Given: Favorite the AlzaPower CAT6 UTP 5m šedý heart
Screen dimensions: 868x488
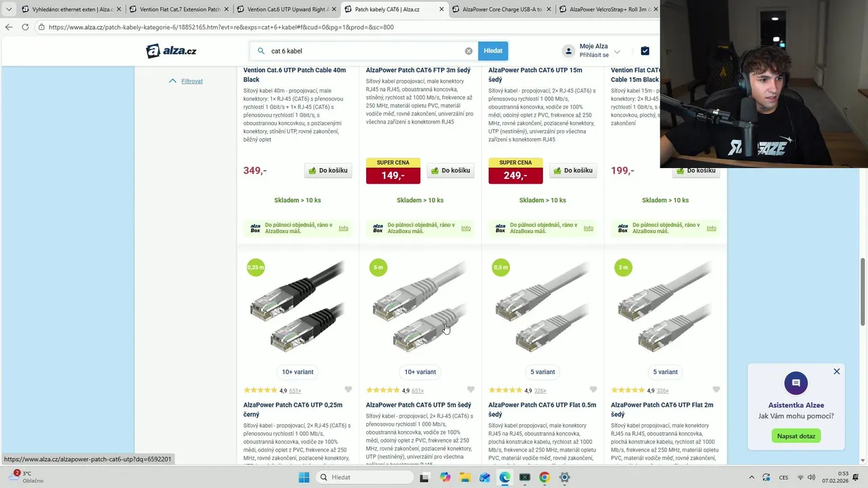Looking at the screenshot, I should click(x=471, y=390).
